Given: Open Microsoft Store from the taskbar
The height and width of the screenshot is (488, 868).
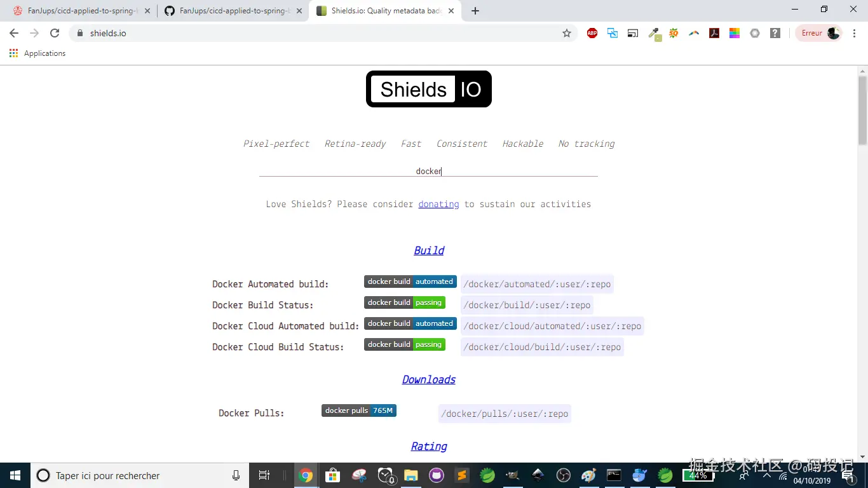Looking at the screenshot, I should pyautogui.click(x=332, y=475).
